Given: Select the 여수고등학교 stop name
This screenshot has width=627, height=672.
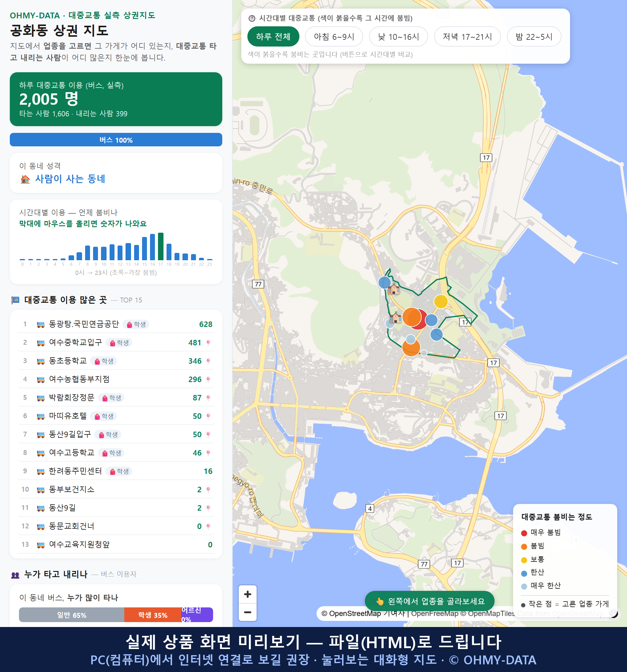Looking at the screenshot, I should pyautogui.click(x=72, y=452).
